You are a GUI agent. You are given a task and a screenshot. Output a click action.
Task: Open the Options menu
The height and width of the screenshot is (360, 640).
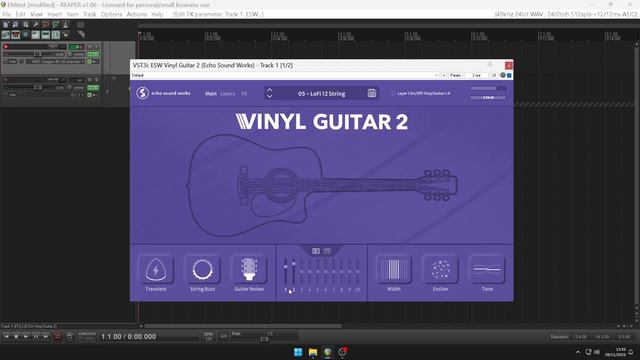pyautogui.click(x=111, y=14)
